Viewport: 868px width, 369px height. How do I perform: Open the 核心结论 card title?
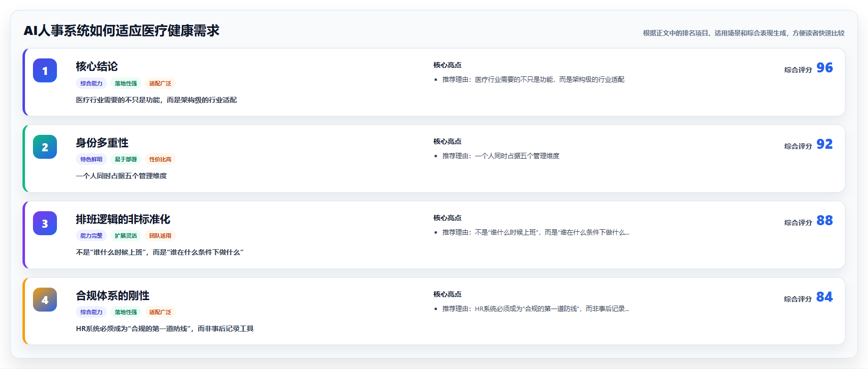click(x=97, y=66)
